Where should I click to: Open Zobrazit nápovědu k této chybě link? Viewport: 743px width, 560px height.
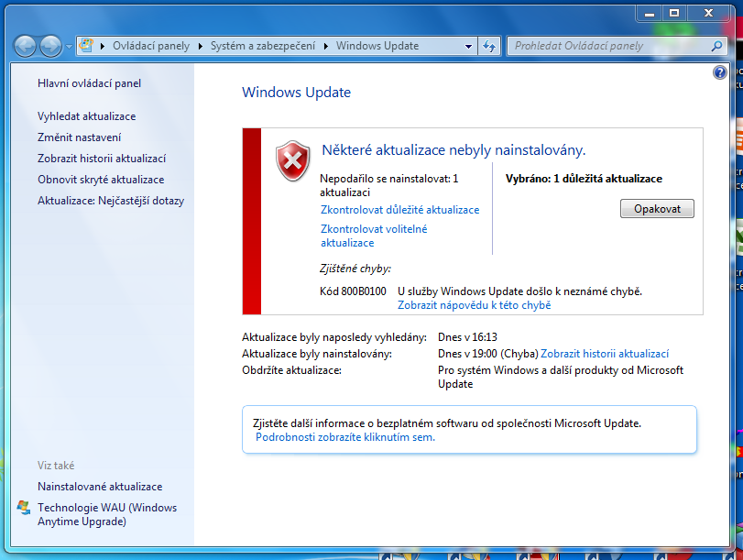click(x=474, y=305)
